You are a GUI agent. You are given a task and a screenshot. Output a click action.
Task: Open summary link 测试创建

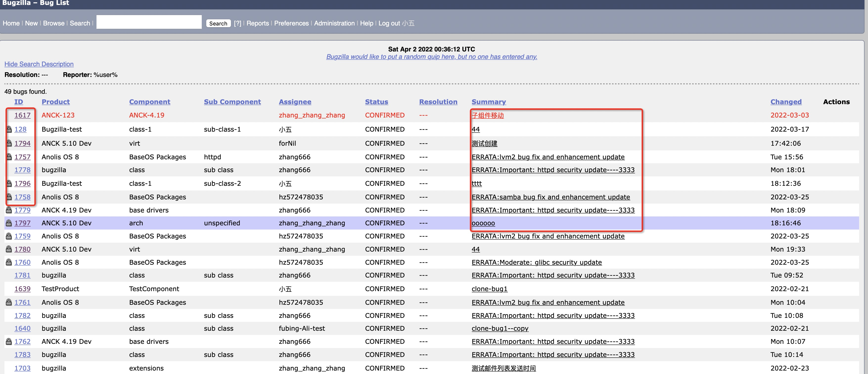484,143
